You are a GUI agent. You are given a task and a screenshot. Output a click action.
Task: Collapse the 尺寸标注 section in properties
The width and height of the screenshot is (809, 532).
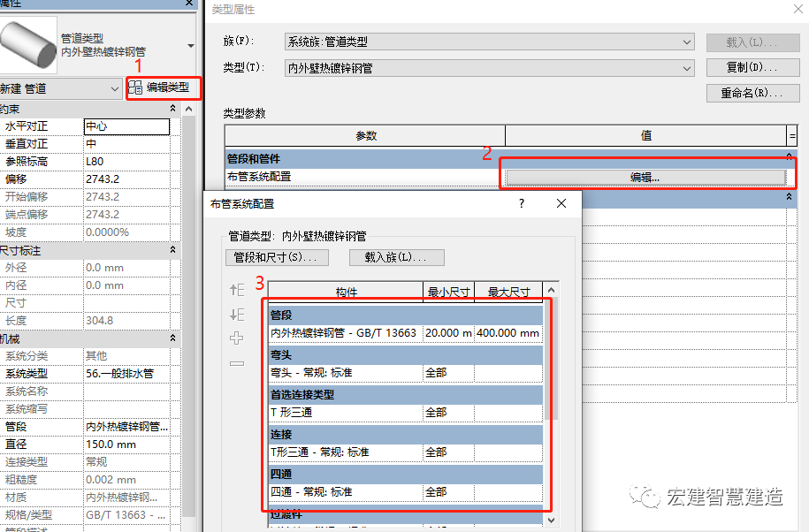pyautogui.click(x=172, y=250)
